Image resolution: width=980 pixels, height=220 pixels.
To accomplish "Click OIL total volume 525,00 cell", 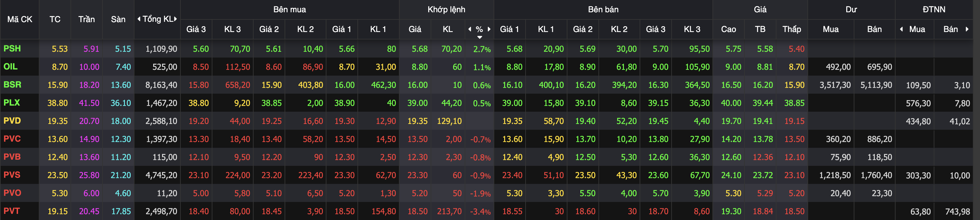I will click(x=165, y=67).
